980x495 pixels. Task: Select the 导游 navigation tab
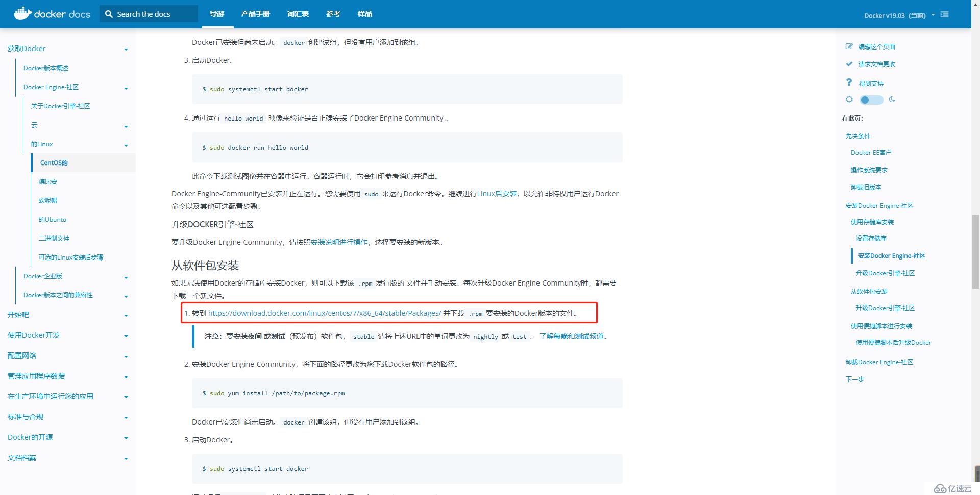[217, 14]
